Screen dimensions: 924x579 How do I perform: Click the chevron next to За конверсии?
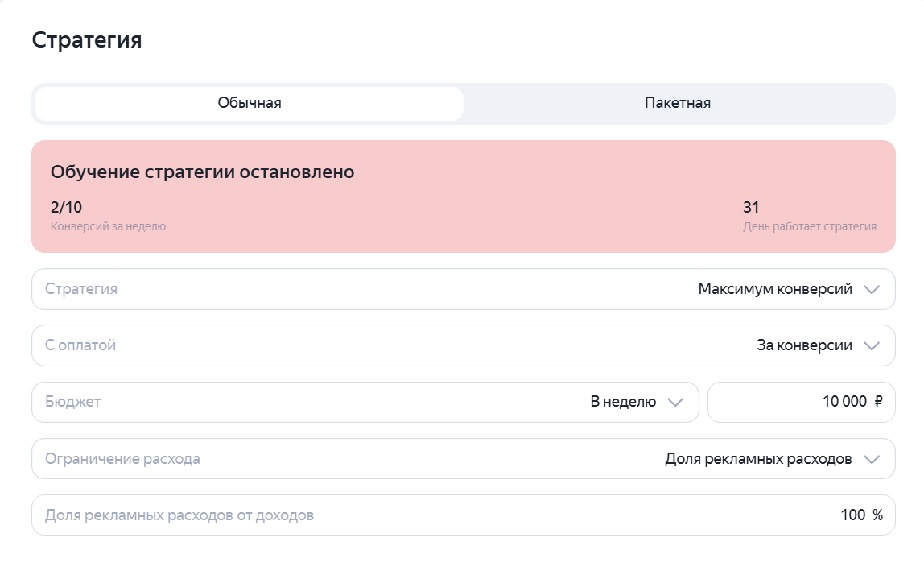click(x=872, y=346)
